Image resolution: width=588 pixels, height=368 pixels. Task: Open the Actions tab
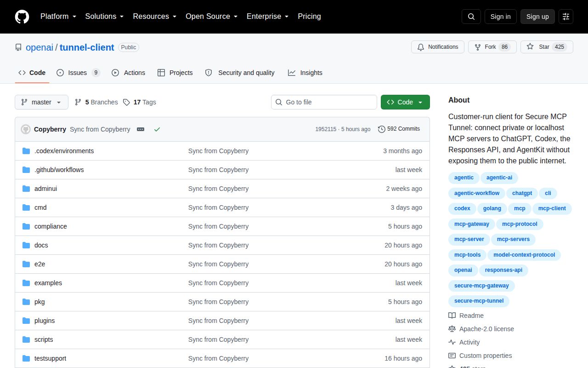[x=128, y=73]
